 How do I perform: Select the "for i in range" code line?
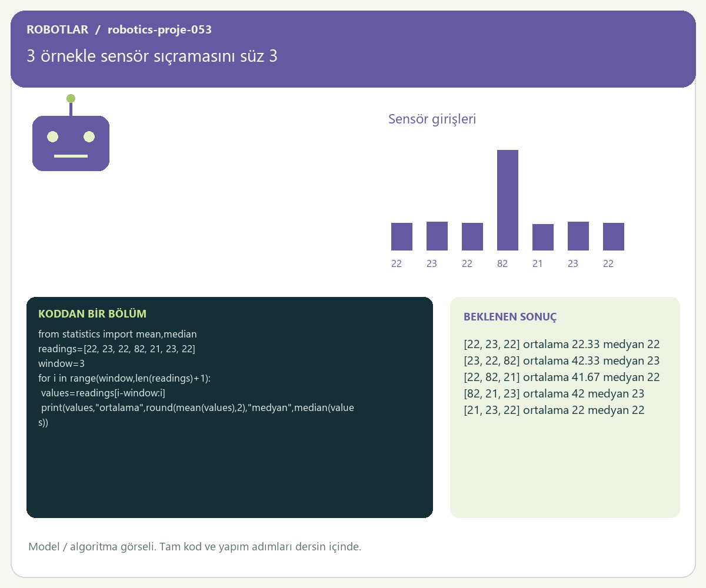124,378
